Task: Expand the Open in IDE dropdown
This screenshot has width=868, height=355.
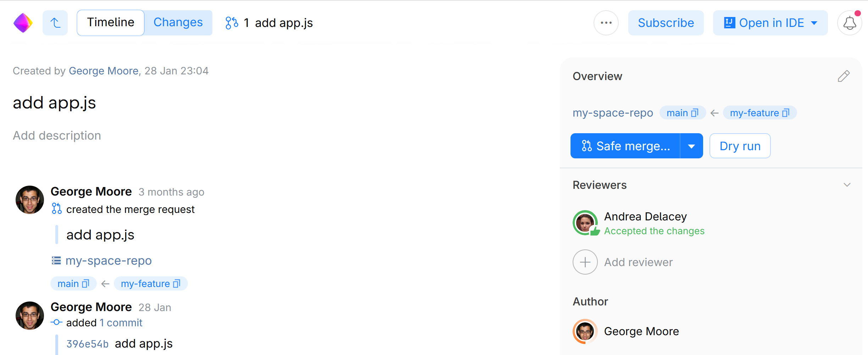Action: pyautogui.click(x=814, y=23)
